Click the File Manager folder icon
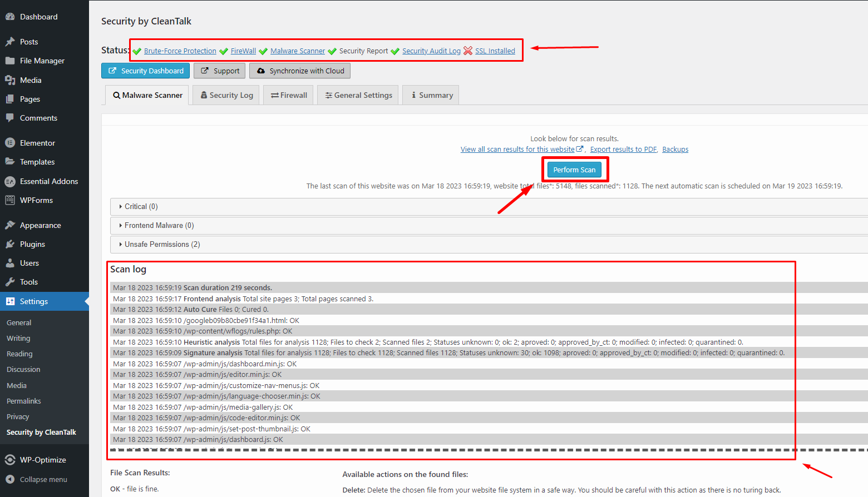 (10, 61)
